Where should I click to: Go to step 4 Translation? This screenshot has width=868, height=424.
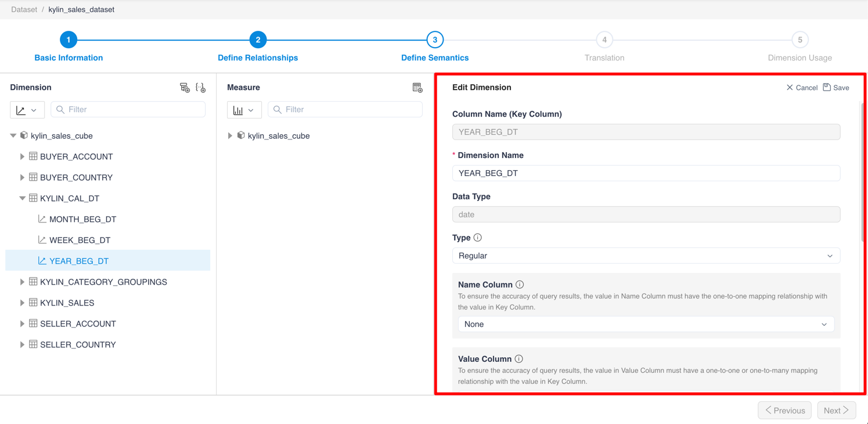604,40
